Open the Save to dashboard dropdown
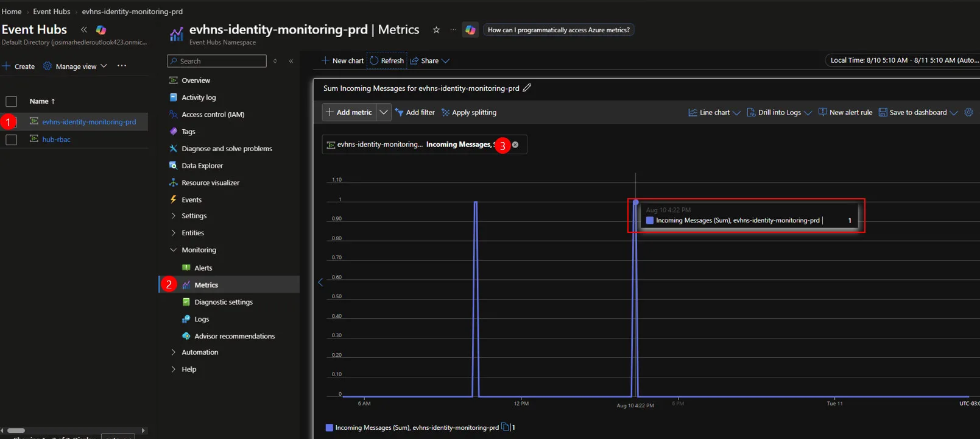The width and height of the screenshot is (980, 439). pyautogui.click(x=918, y=112)
